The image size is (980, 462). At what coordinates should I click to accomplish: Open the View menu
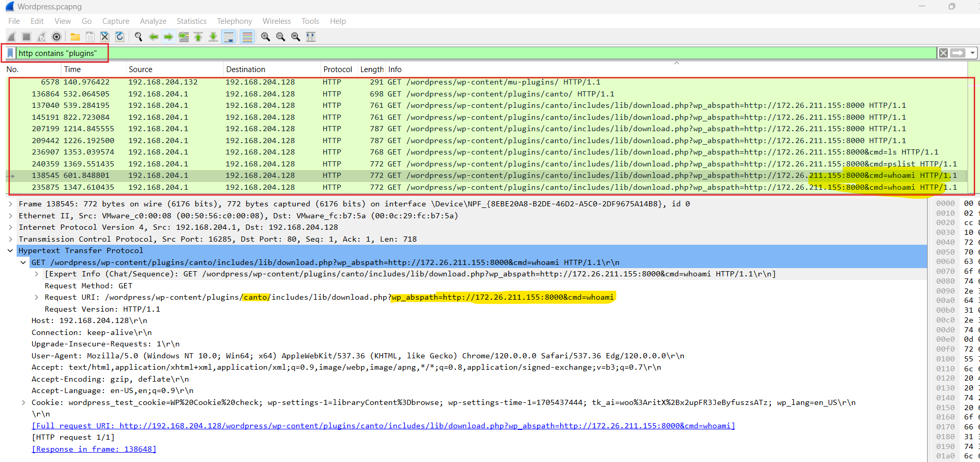[63, 21]
